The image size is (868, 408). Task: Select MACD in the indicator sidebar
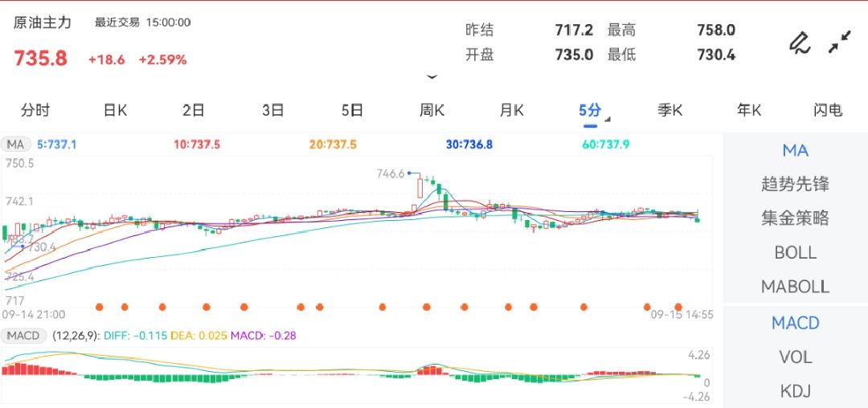796,323
